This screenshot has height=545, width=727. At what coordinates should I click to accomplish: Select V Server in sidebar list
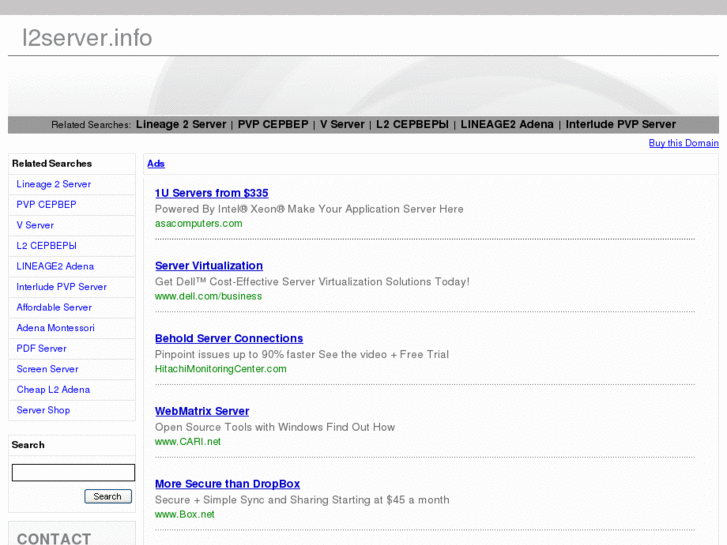click(35, 225)
